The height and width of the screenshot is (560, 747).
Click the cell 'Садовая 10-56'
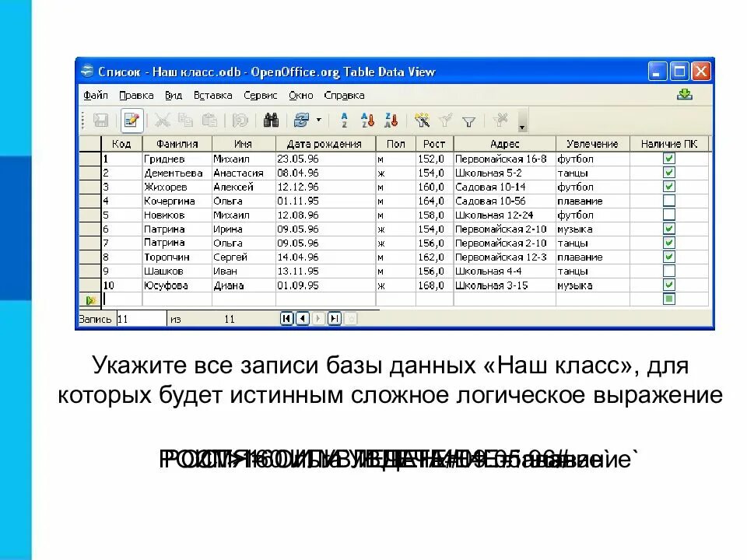pyautogui.click(x=504, y=201)
